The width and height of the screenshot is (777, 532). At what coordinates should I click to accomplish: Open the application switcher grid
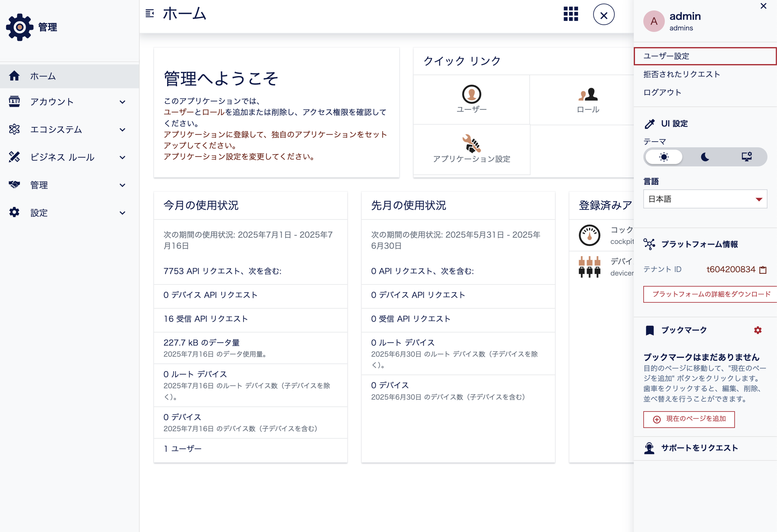click(x=571, y=14)
